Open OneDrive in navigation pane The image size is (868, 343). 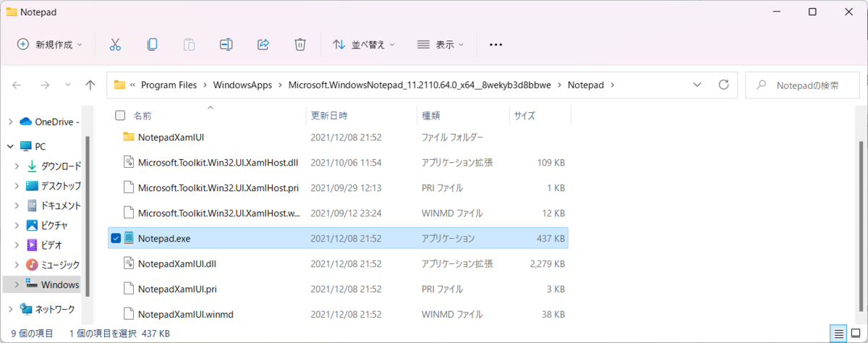(50, 122)
